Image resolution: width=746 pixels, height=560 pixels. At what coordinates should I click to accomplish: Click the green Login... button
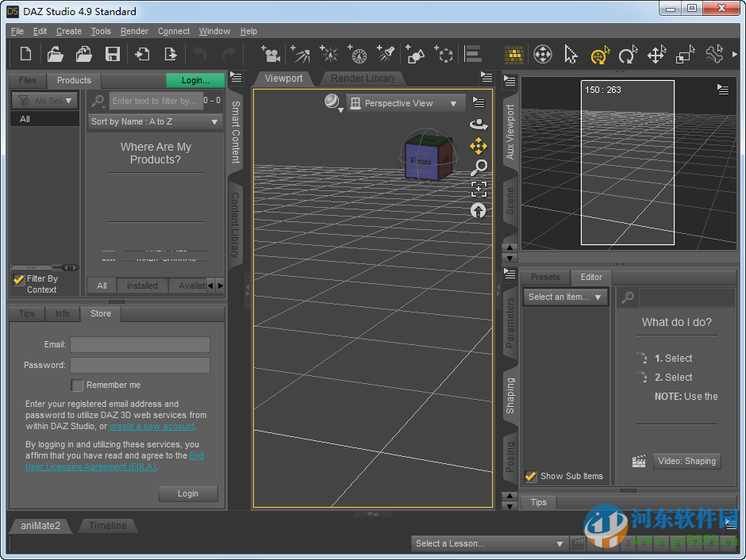tap(195, 80)
